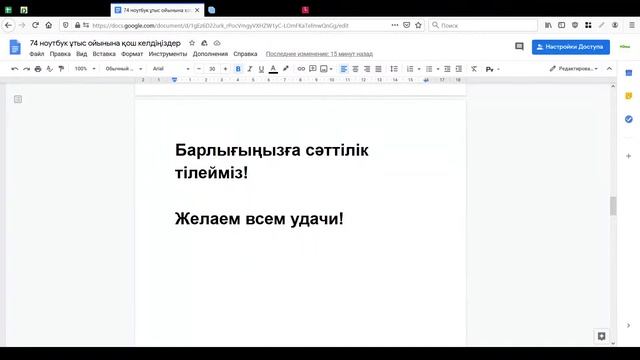Open the Google Docs home icon
This screenshot has width=640, height=360.
click(15, 47)
